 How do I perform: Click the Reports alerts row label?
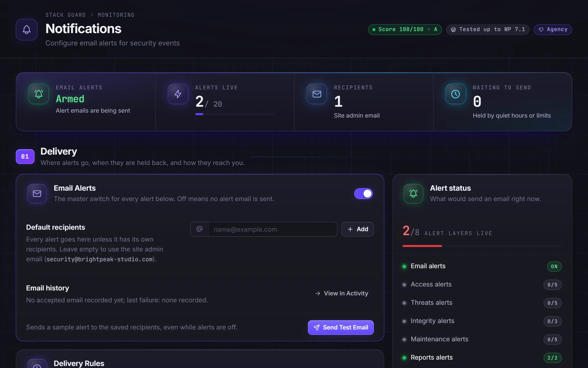pos(432,357)
